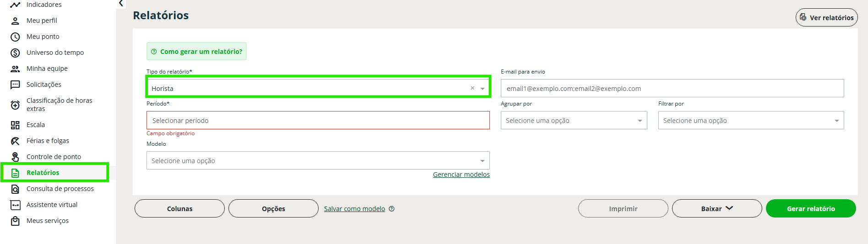Image resolution: width=868 pixels, height=244 pixels.
Task: Clear the Horista selection with X
Action: click(472, 88)
